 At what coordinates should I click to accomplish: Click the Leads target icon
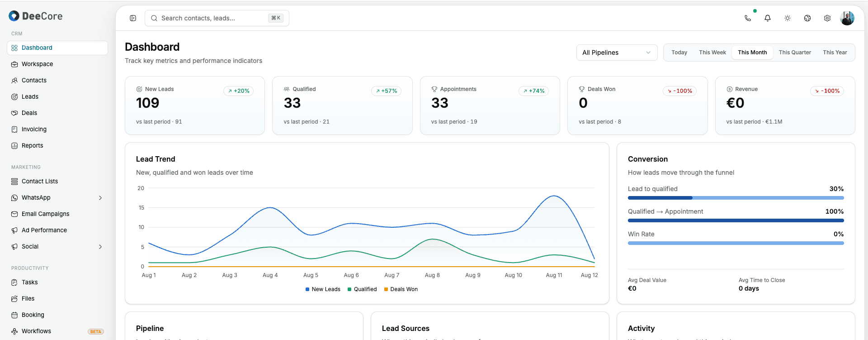(x=14, y=97)
